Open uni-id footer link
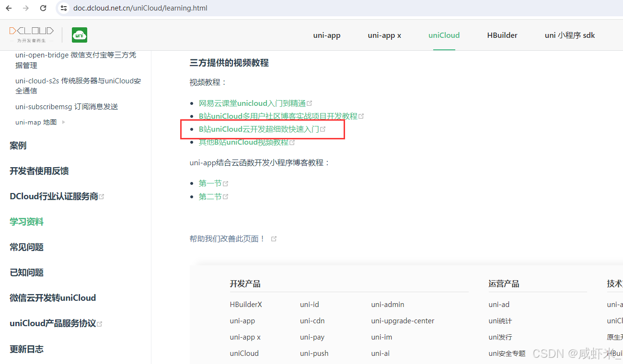Viewport: 623px width, 364px height. click(x=310, y=305)
